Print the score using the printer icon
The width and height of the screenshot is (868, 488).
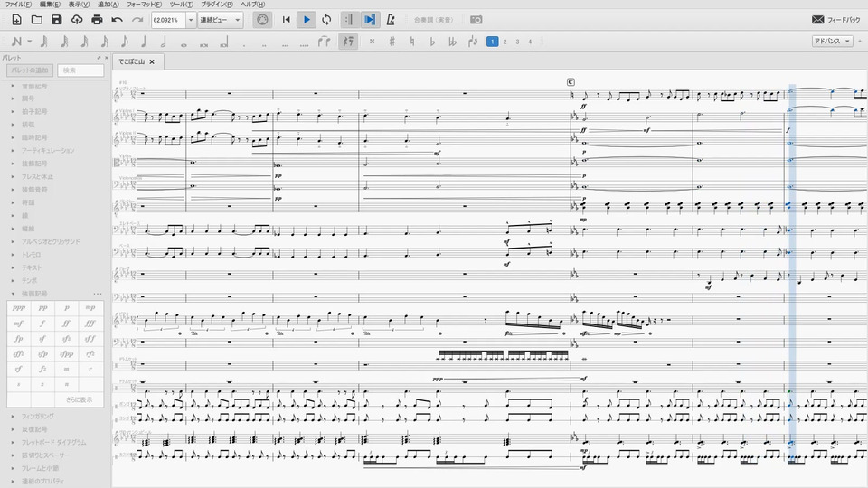click(x=97, y=20)
